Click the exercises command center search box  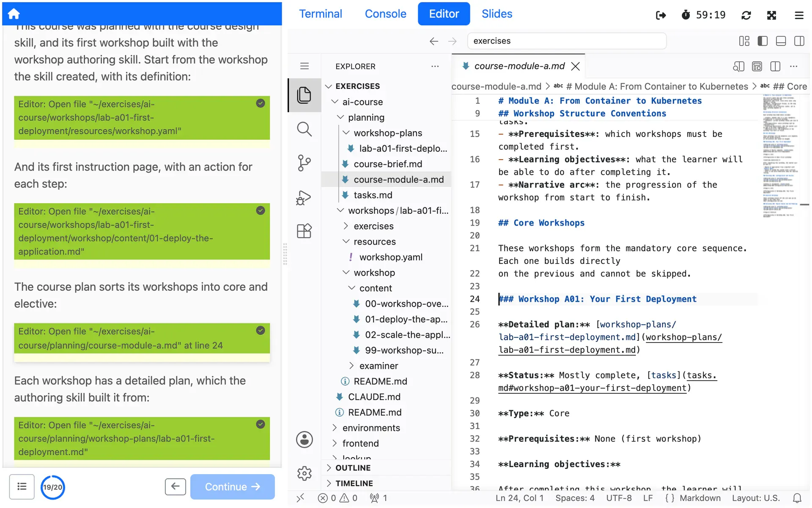pyautogui.click(x=566, y=41)
